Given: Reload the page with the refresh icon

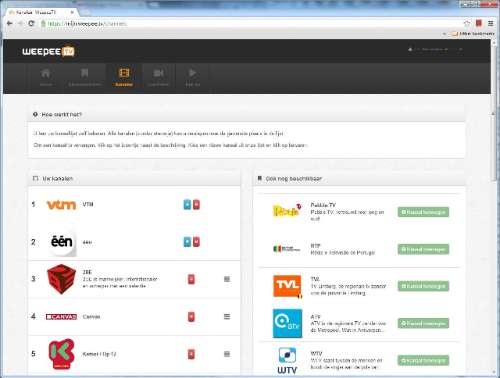Looking at the screenshot, I should tap(31, 23).
